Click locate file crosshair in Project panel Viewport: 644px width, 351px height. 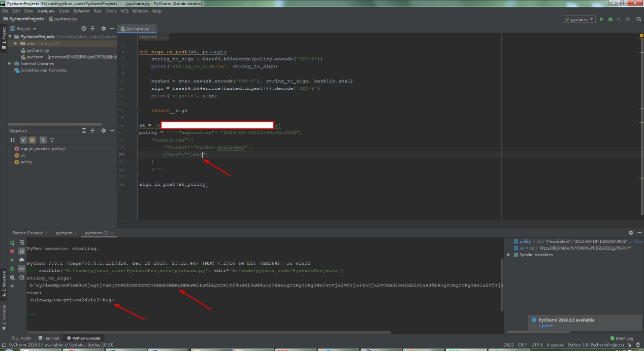[x=84, y=29]
